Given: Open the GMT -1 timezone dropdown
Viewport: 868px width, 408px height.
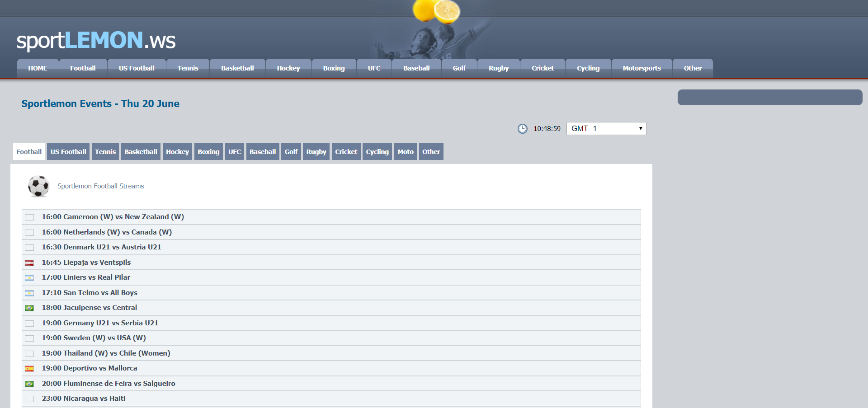Looking at the screenshot, I should pos(606,129).
